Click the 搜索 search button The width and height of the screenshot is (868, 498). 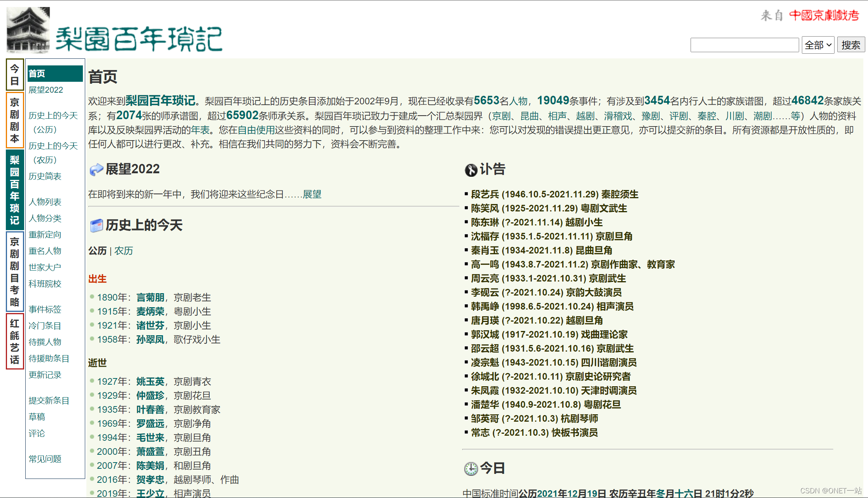point(850,45)
